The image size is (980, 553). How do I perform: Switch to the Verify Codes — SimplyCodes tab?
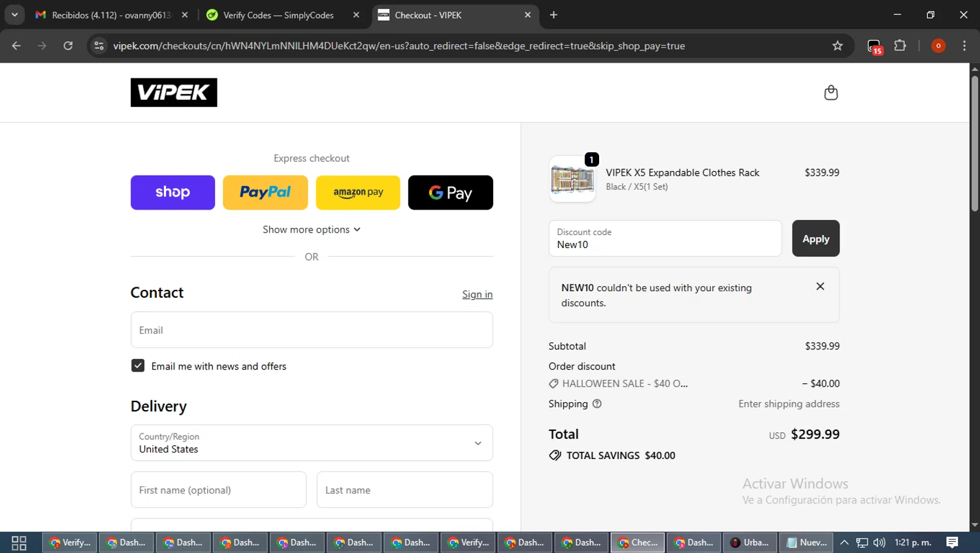pyautogui.click(x=278, y=15)
